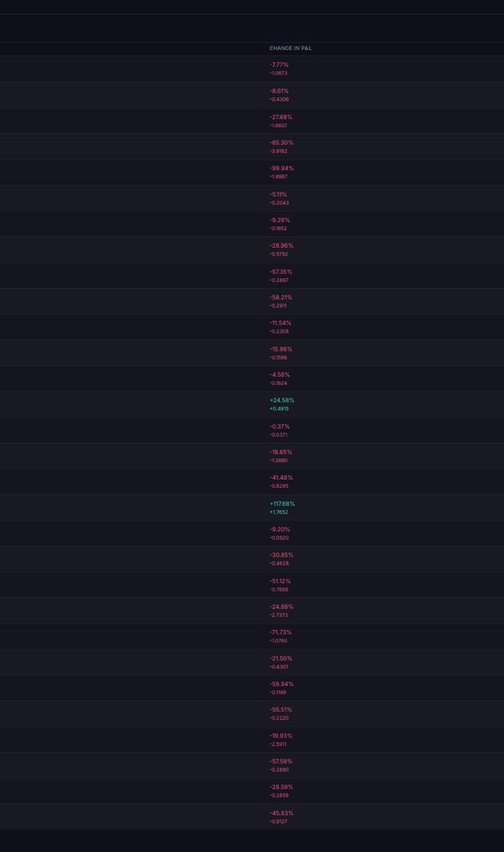The image size is (504, 852).
Task: Open the green +24.58% gain row
Action: tap(252, 404)
